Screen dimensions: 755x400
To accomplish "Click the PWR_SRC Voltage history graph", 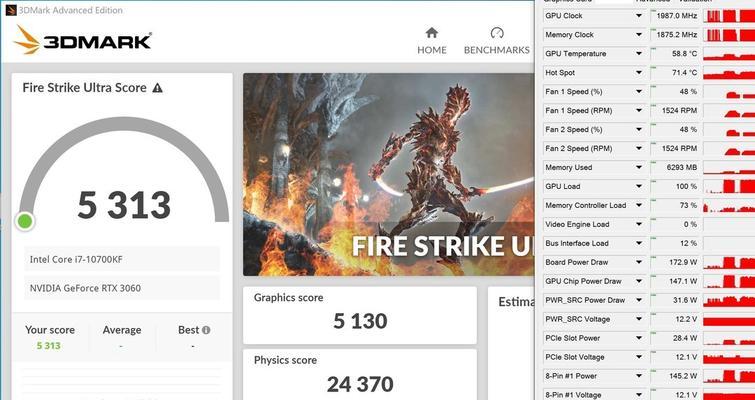I will coord(729,319).
